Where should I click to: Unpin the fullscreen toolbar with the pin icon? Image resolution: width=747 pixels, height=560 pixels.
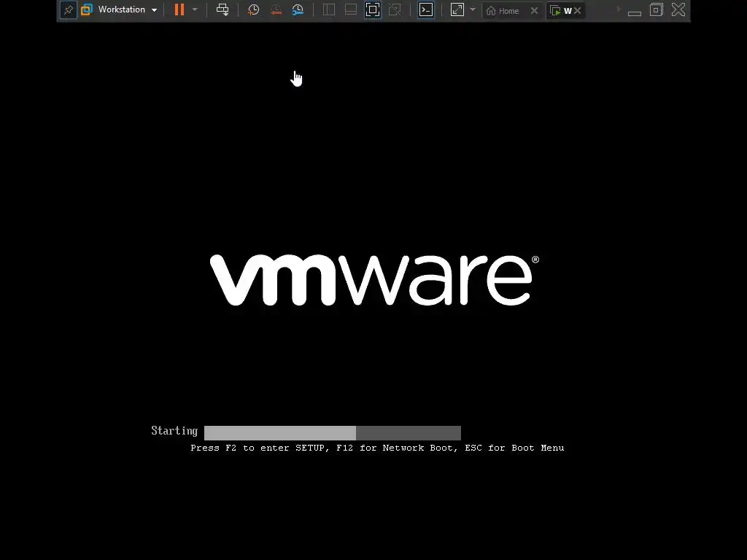68,9
